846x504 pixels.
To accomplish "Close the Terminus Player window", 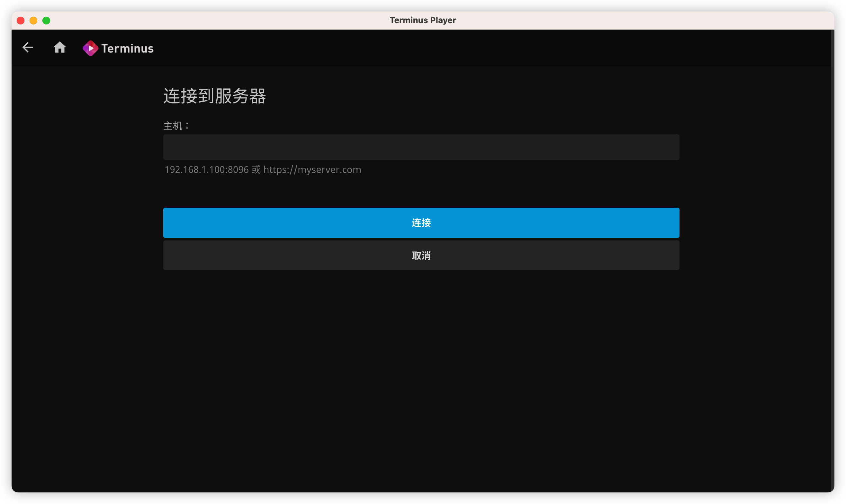I will click(21, 21).
